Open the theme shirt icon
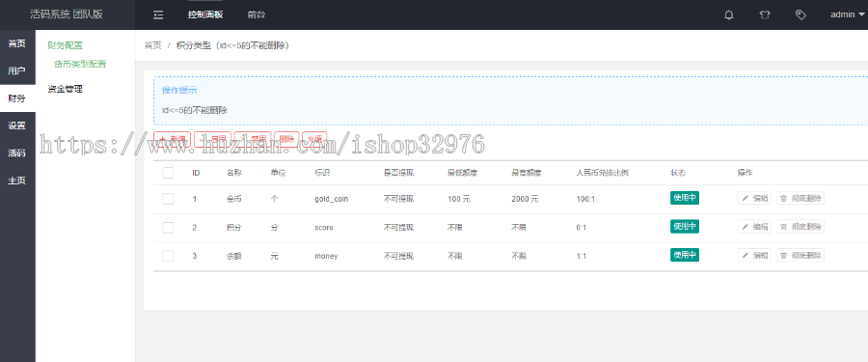 [x=765, y=15]
